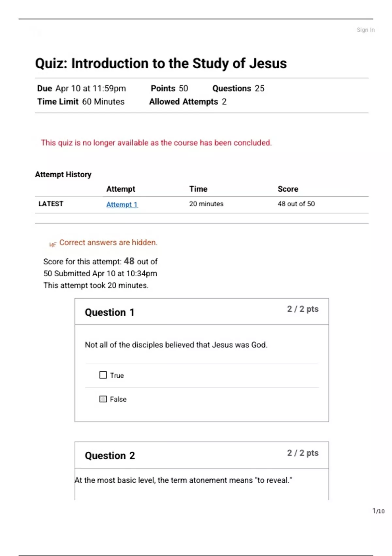Click the Allowed Attempts label
Screen dimensions: 392x556
click(x=184, y=102)
